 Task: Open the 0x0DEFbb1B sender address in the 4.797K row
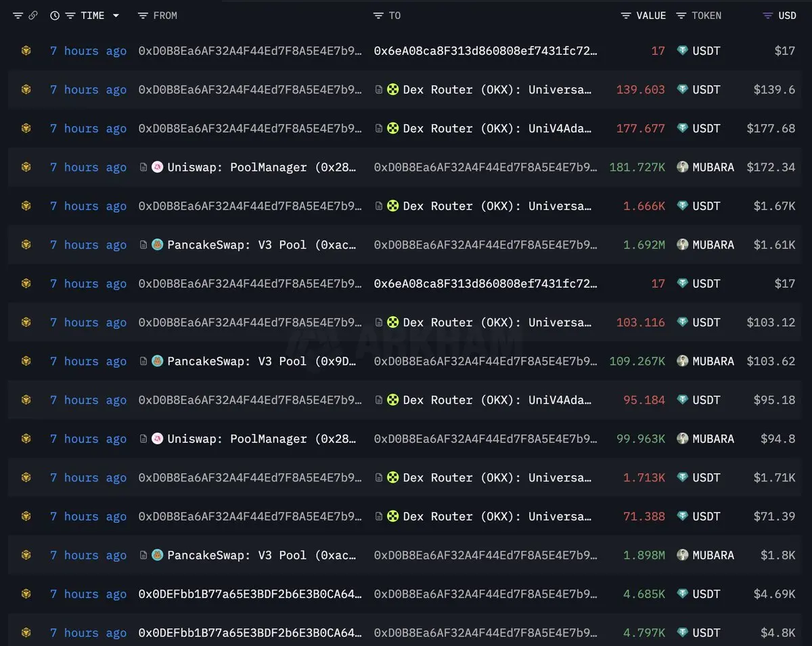point(250,632)
